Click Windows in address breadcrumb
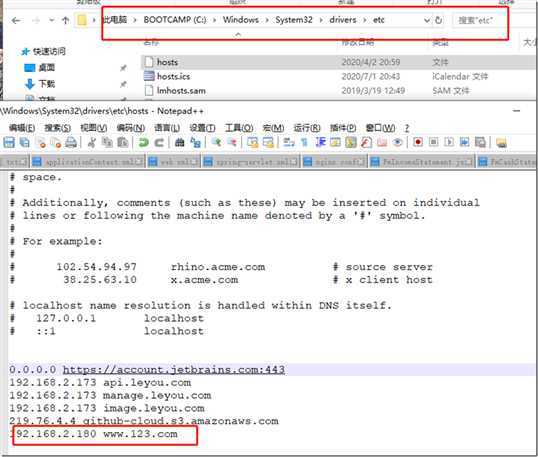The image size is (538, 457). click(x=241, y=20)
